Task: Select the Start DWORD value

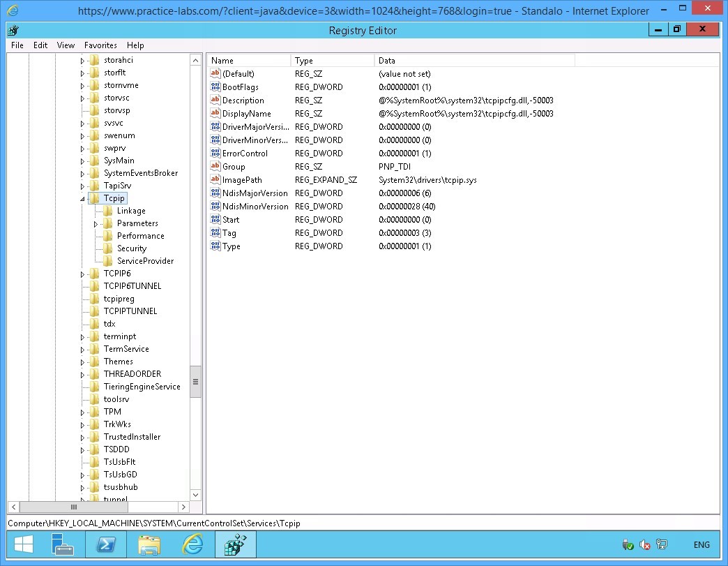Action: click(230, 220)
